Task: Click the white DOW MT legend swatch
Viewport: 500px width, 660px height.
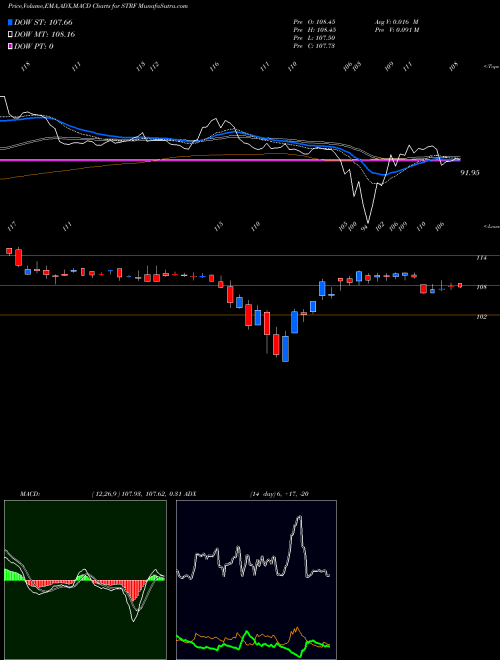Action: click(x=10, y=35)
